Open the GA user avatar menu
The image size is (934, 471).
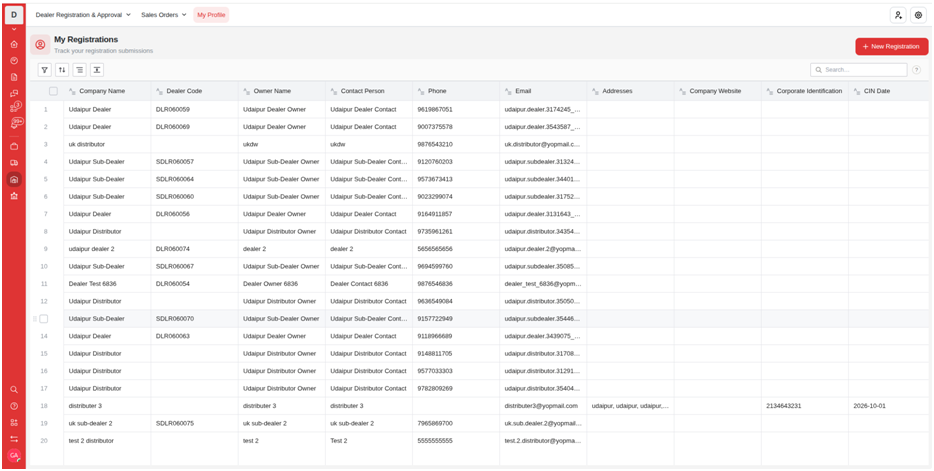pos(14,456)
